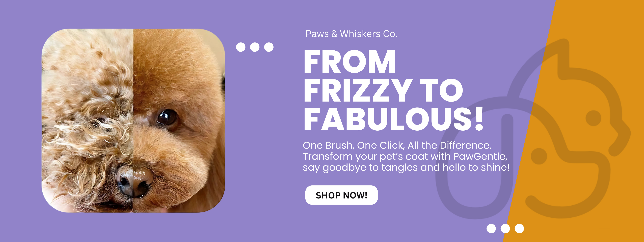Click the first dot of the lower three-dot indicator
Image resolution: width=644 pixels, height=242 pixels.
[x=491, y=229]
